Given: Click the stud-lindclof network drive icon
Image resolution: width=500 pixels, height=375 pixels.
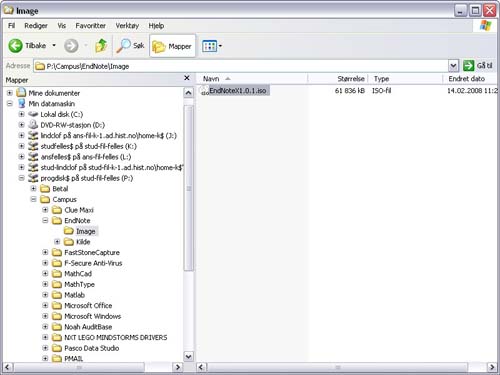Looking at the screenshot, I should 33,167.
